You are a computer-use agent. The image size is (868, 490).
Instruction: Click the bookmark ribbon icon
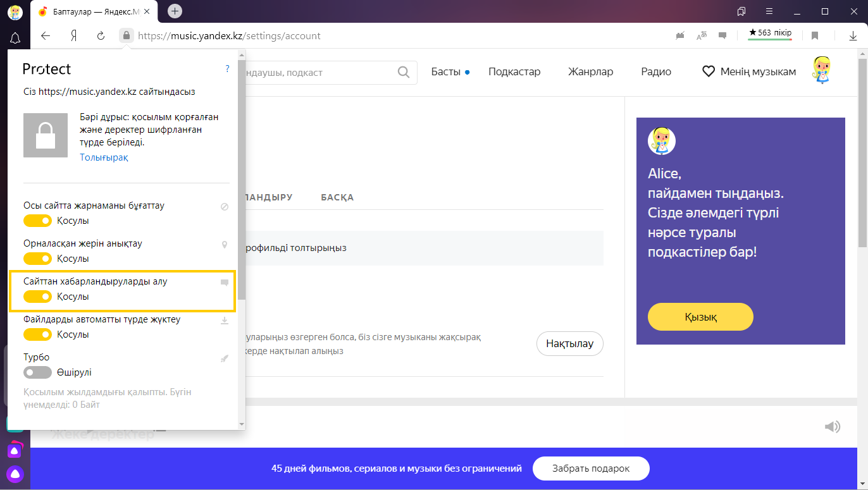(x=815, y=36)
